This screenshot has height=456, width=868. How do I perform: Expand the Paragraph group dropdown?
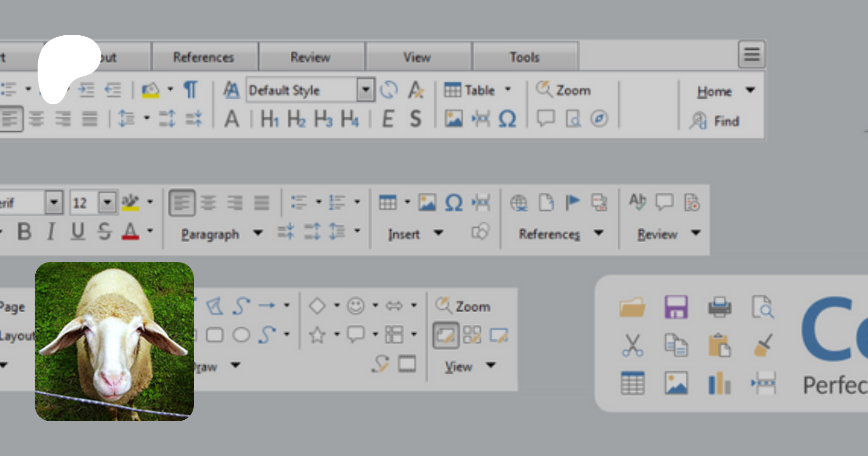(258, 233)
